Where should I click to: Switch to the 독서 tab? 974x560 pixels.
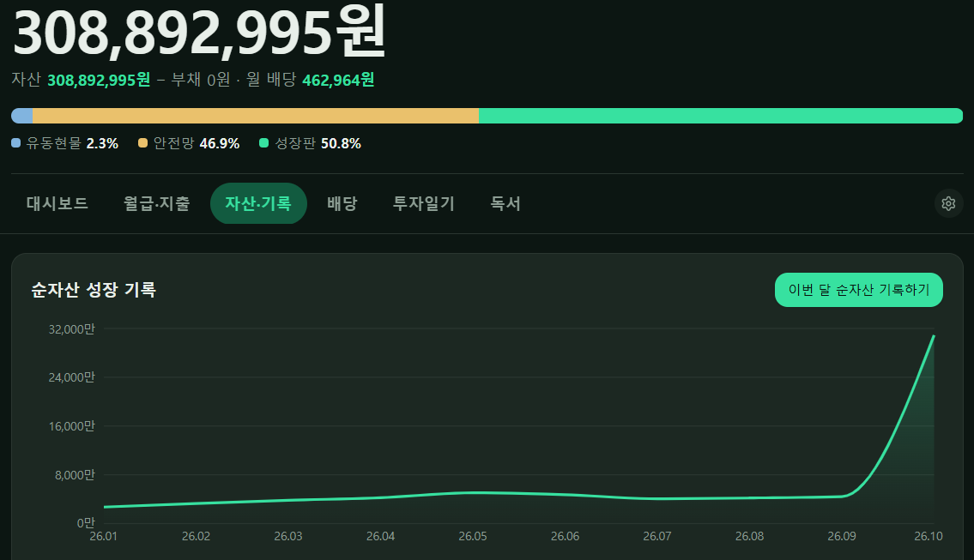pyautogui.click(x=505, y=203)
